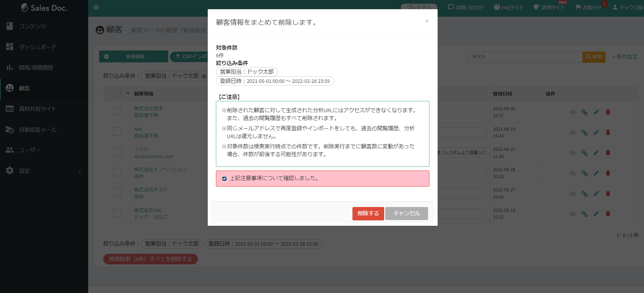Open the ドック三郎 user menu

(628, 7)
